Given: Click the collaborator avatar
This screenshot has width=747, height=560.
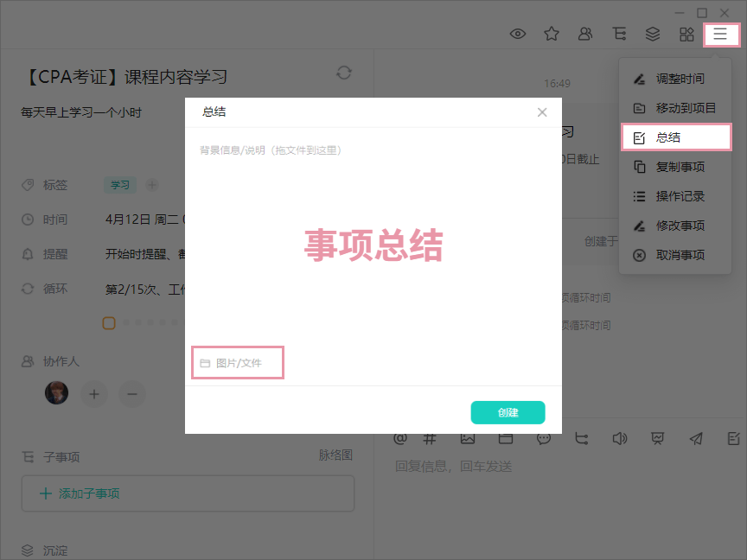Looking at the screenshot, I should click(x=56, y=393).
